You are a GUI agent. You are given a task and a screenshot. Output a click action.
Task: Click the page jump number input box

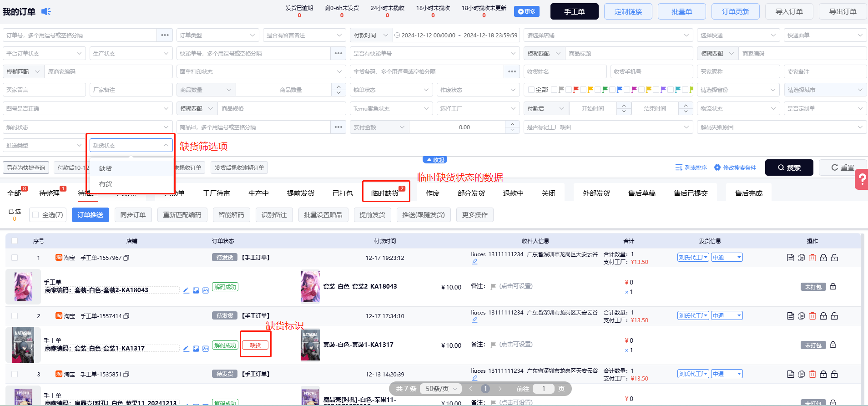[x=543, y=389]
